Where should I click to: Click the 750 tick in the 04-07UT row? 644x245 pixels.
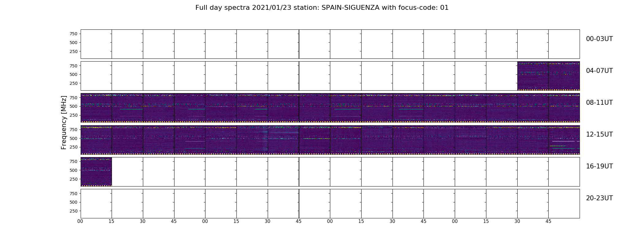click(x=74, y=66)
